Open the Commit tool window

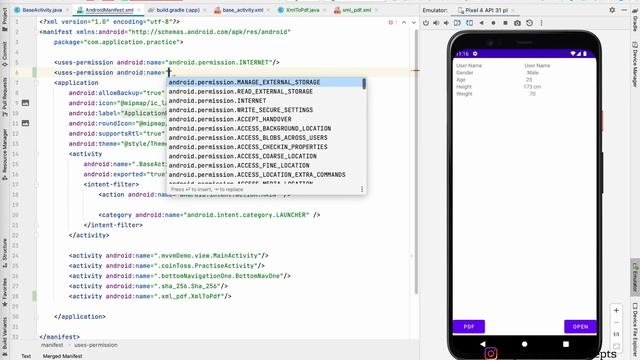pos(4,54)
